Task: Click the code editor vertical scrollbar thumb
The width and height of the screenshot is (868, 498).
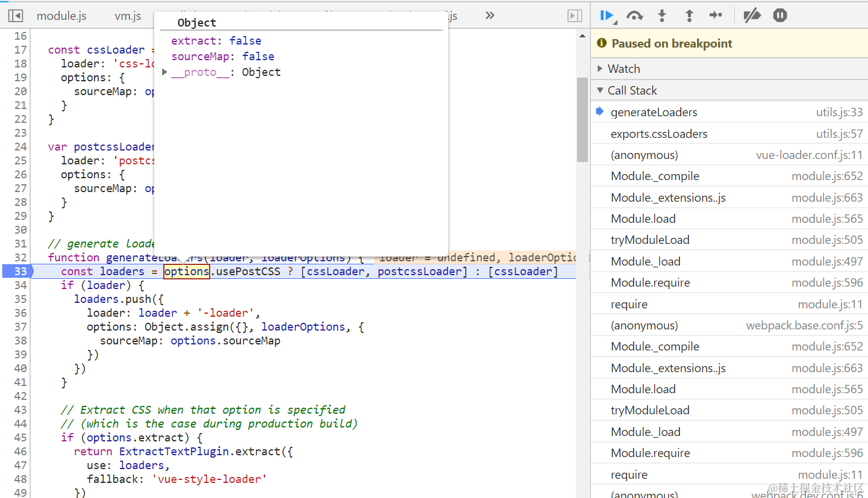Action: point(582,119)
